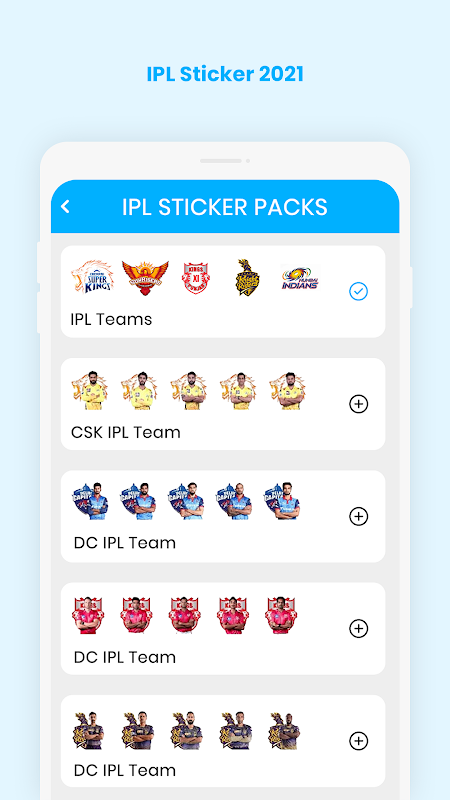Viewport: 450px width, 800px height.
Task: Toggle the checkmark on IPL Teams pack
Action: point(358,291)
